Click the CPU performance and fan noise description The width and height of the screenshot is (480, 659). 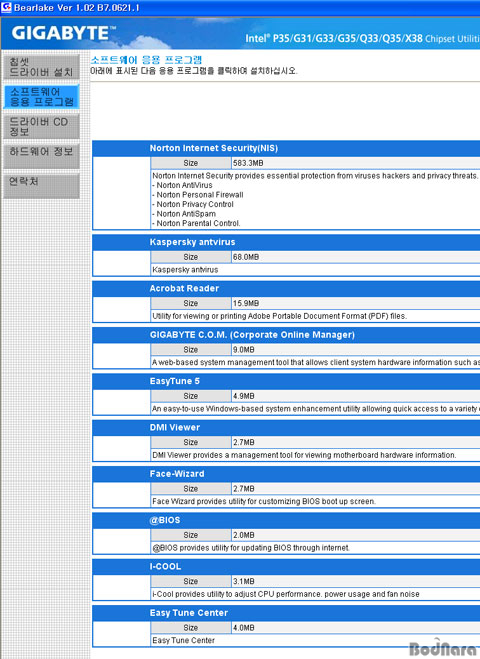coord(286,594)
